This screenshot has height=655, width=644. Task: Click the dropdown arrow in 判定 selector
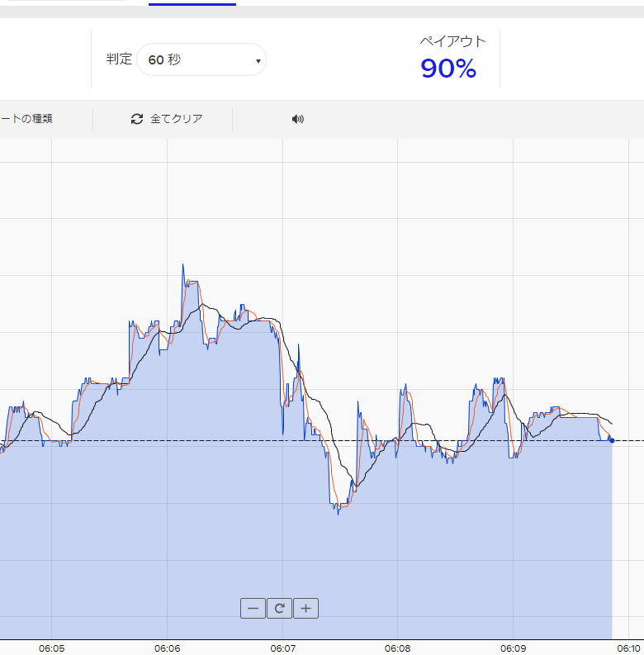(258, 61)
